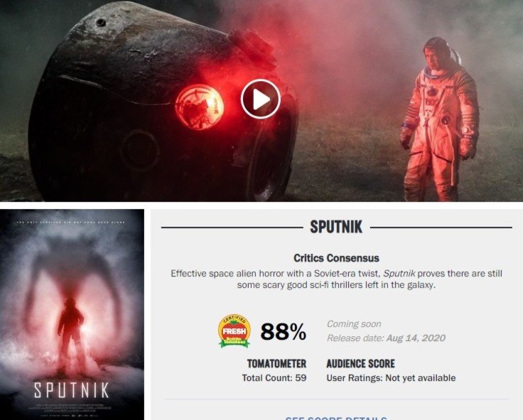Screen dimensions: 523x420
Task: Click the tagline atop the poster
Action: (71, 222)
